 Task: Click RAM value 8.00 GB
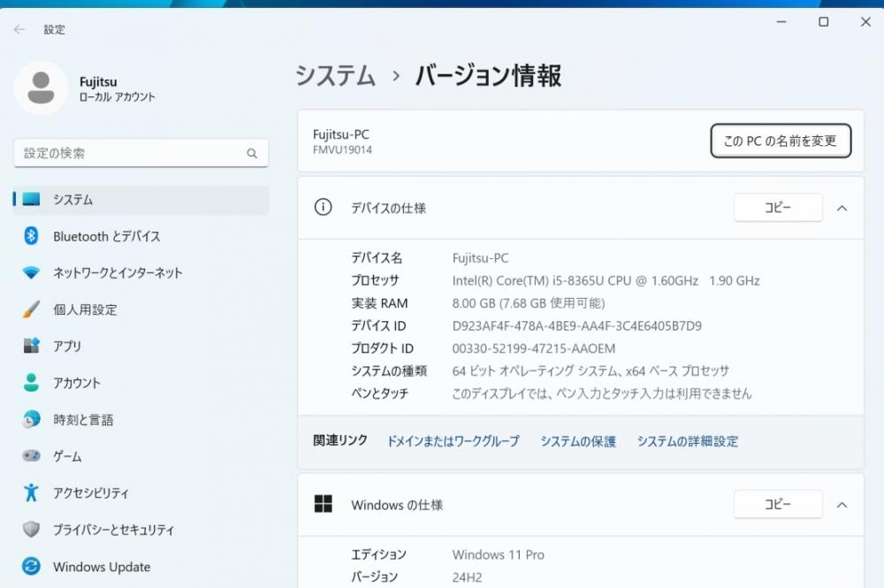pos(529,303)
